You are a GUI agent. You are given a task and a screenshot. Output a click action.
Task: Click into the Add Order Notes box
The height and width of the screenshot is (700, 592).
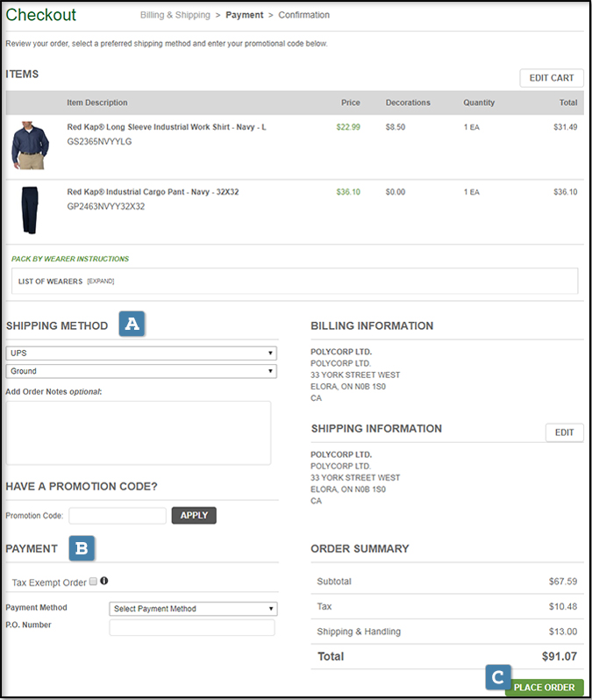tap(139, 432)
